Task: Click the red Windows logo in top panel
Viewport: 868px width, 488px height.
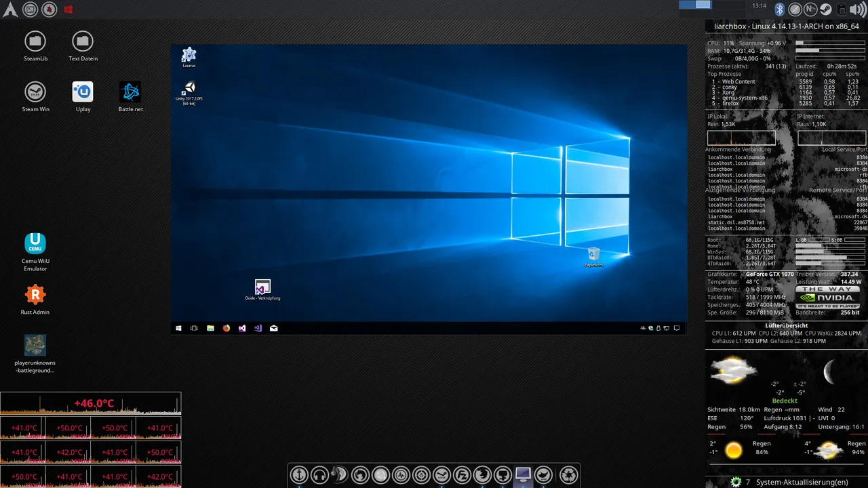Action: pyautogui.click(x=68, y=9)
